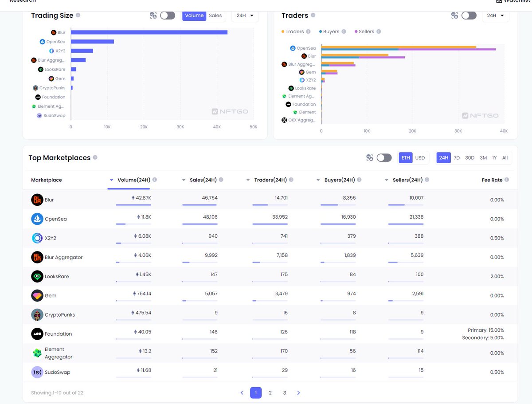Click the Blur marketplace logo in table
This screenshot has width=532, height=404.
[37, 200]
